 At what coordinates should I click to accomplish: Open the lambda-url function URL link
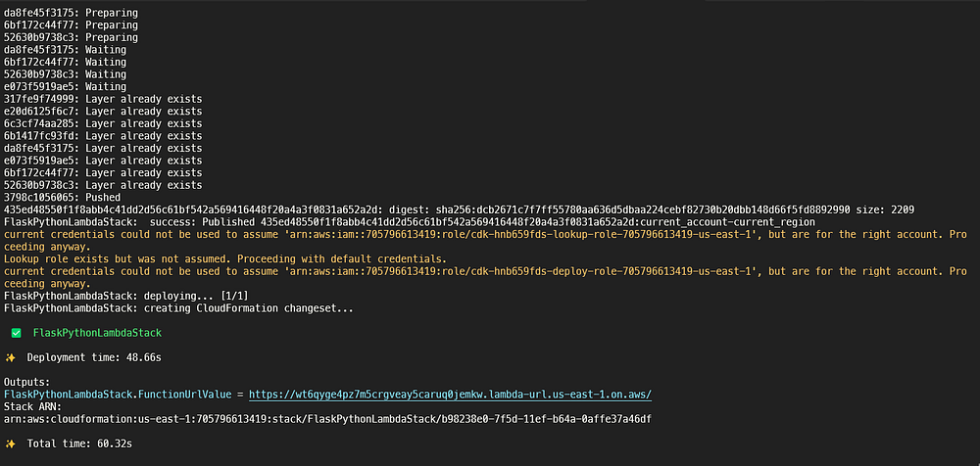[x=450, y=395]
